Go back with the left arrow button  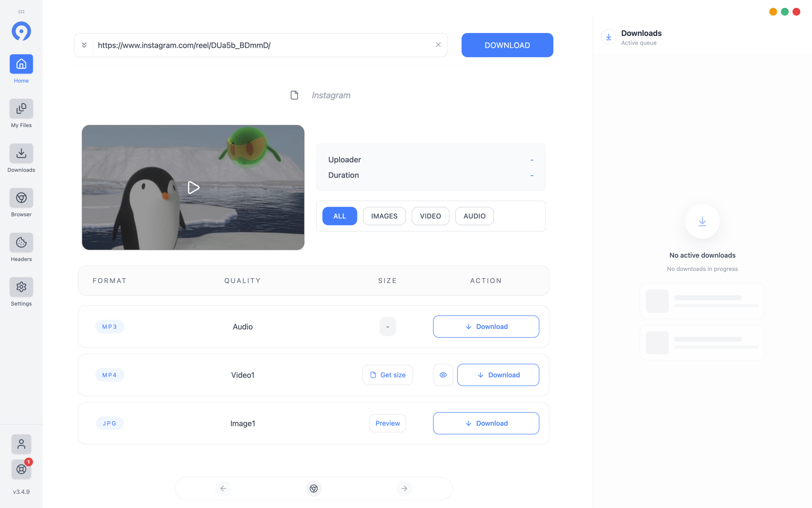[223, 489]
